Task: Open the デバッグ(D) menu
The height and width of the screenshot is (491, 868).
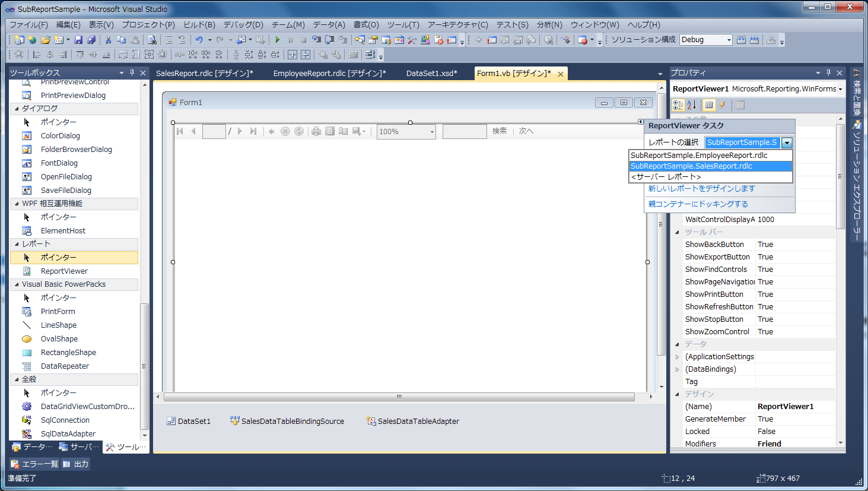Action: click(x=243, y=25)
